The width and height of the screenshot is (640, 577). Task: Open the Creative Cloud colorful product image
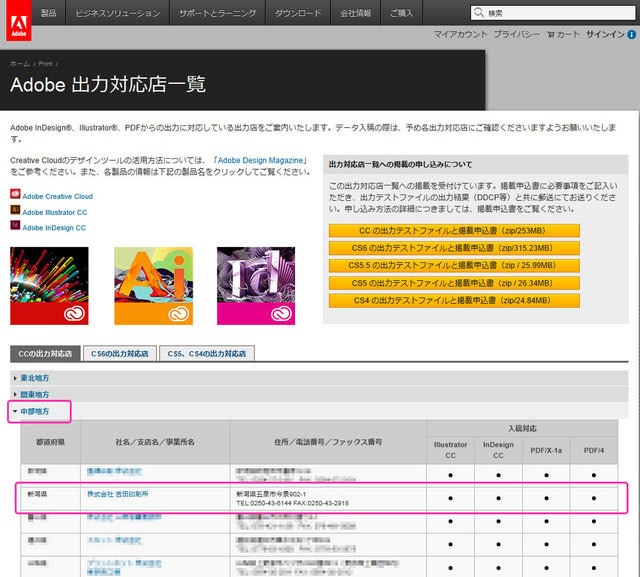(x=49, y=286)
